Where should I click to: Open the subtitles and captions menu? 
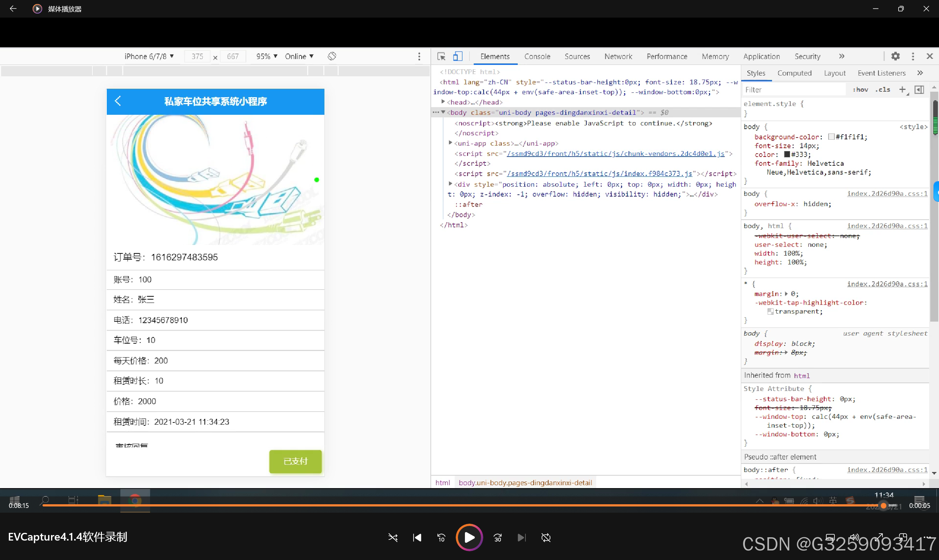tap(830, 537)
